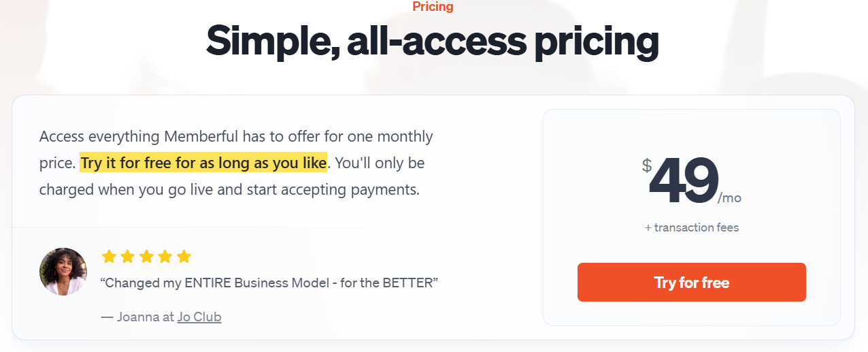Click the "/mo" billing period text
Viewport: 868px width, 352px height.
click(x=729, y=198)
